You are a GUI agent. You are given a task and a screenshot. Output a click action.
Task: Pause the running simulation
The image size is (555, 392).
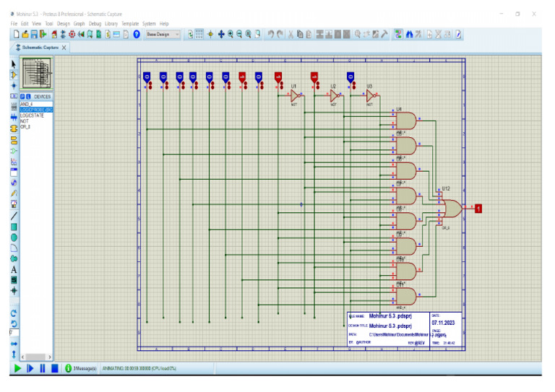[42, 368]
